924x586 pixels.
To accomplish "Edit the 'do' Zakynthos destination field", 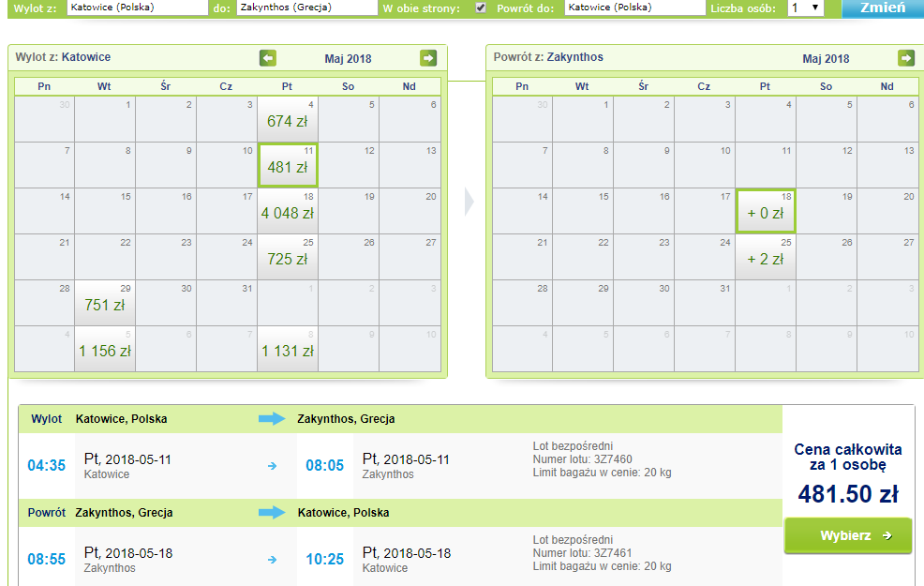I will pyautogui.click(x=304, y=8).
